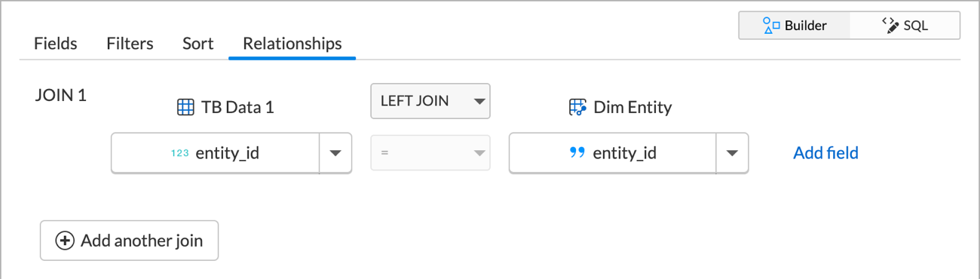Click the shapes icon in Builder toggle

click(x=770, y=26)
